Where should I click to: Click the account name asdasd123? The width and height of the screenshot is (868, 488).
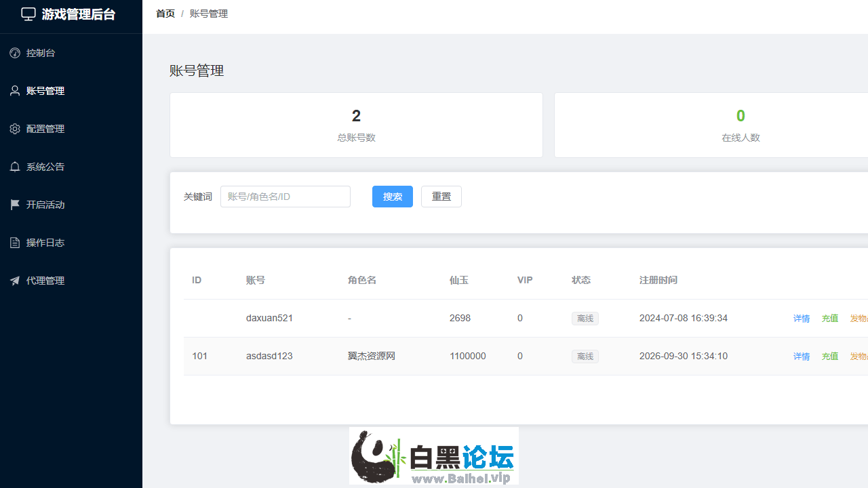point(269,356)
